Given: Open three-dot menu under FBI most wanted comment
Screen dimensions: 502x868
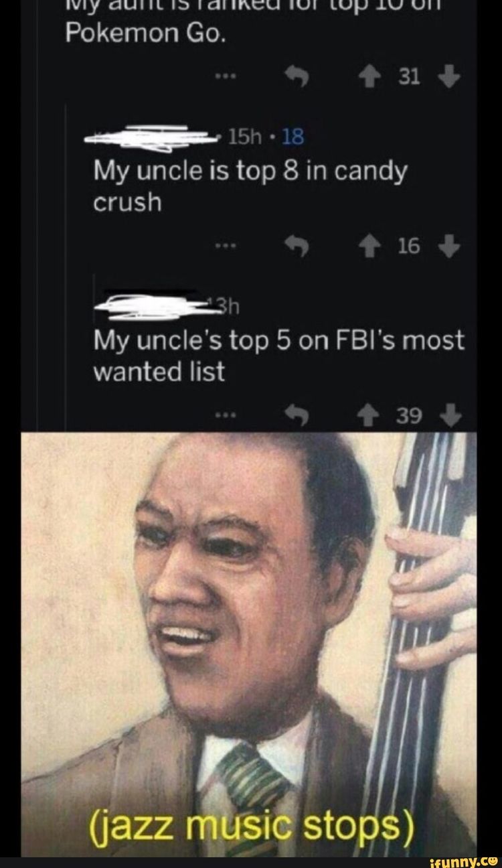Looking at the screenshot, I should tap(224, 416).
